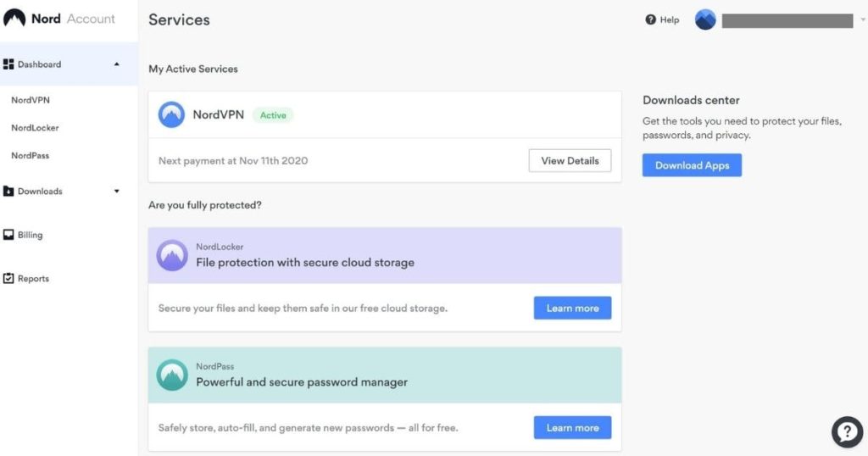Image resolution: width=868 pixels, height=456 pixels.
Task: Click the 'Downloads center' heading
Action: tap(691, 100)
